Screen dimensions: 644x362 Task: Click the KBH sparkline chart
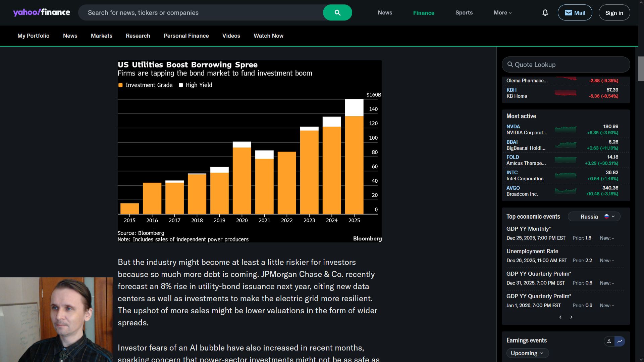click(566, 93)
